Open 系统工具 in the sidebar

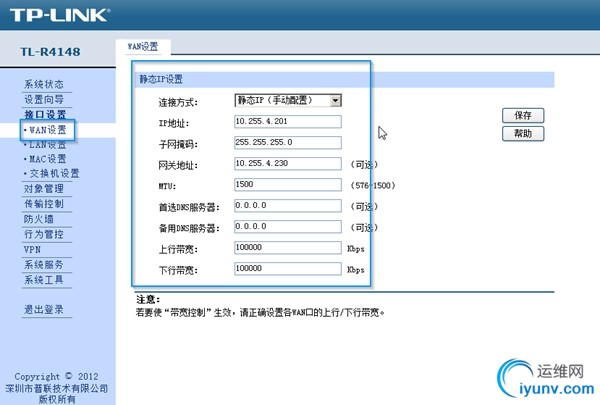(x=44, y=280)
